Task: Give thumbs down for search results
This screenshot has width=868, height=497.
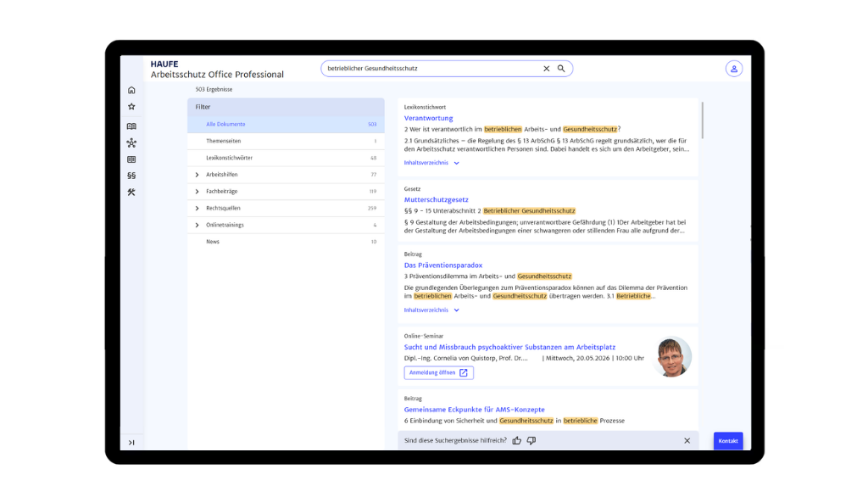Action: (x=531, y=441)
